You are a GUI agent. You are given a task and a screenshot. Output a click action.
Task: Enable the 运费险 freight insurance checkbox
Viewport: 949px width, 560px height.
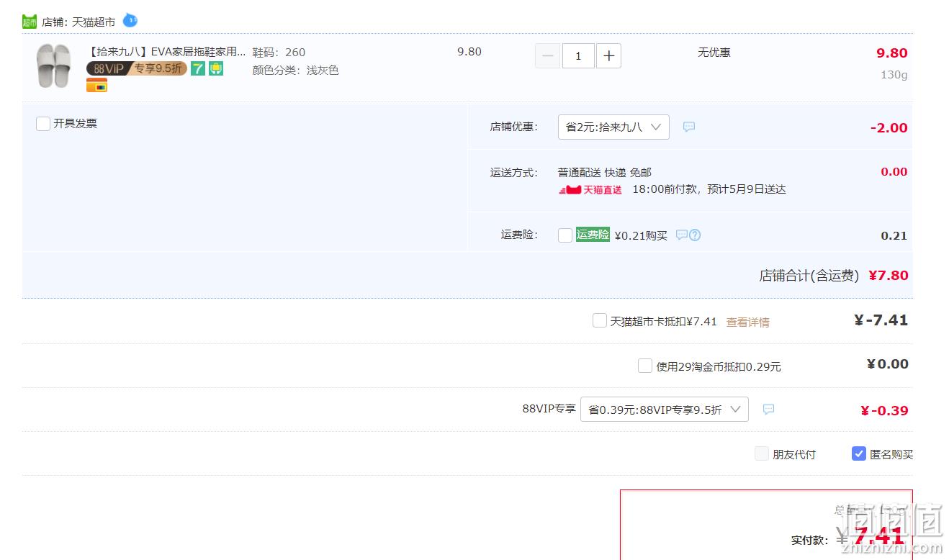tap(565, 235)
